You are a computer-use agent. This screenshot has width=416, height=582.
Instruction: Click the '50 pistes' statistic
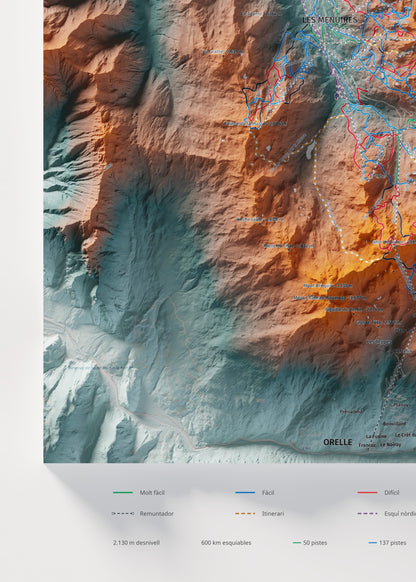coord(315,543)
